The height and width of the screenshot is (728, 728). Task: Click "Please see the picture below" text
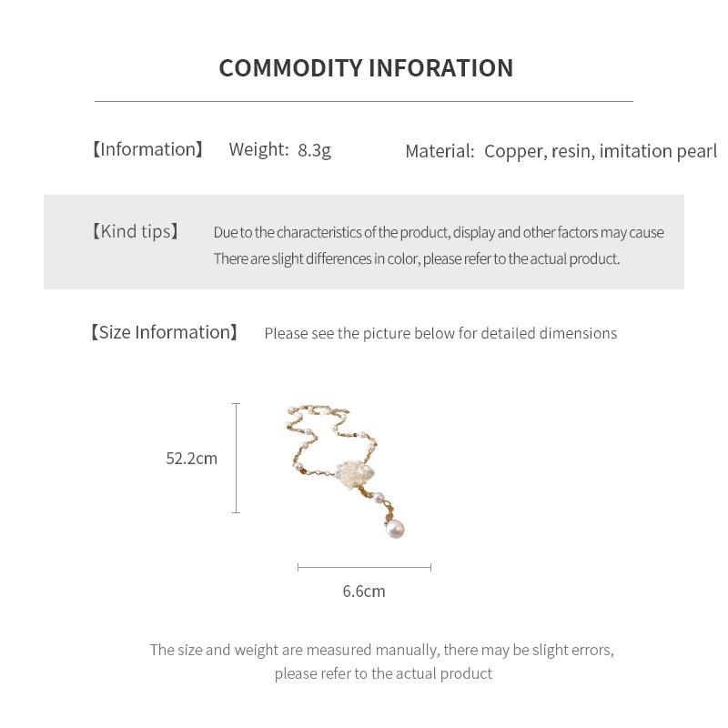[x=440, y=333]
